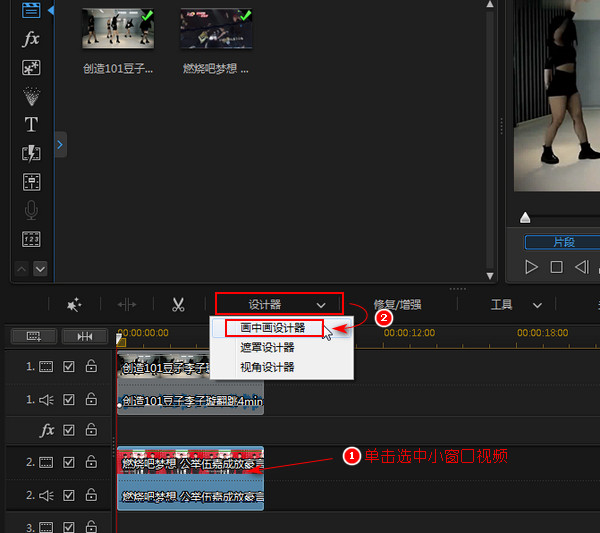
Task: Click the fit timeline view icon
Action: tap(85, 336)
